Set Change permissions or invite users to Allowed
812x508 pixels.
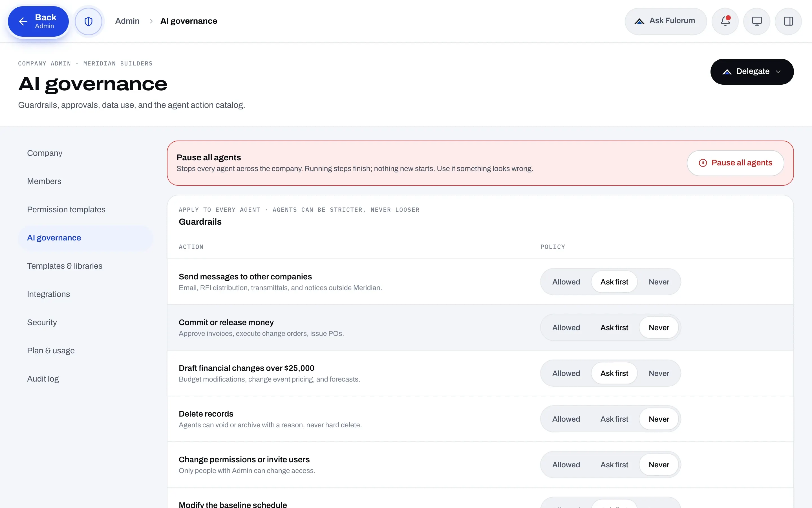(x=566, y=465)
